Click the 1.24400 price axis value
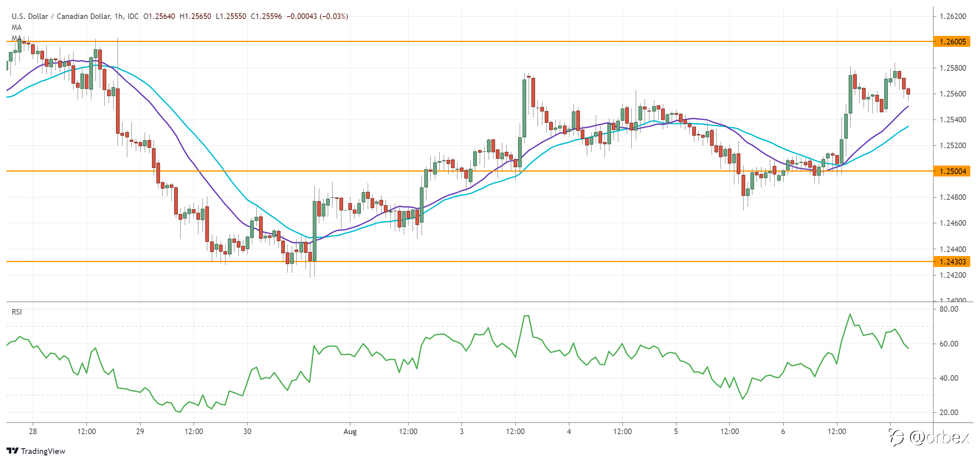The height and width of the screenshot is (462, 980). coord(953,249)
